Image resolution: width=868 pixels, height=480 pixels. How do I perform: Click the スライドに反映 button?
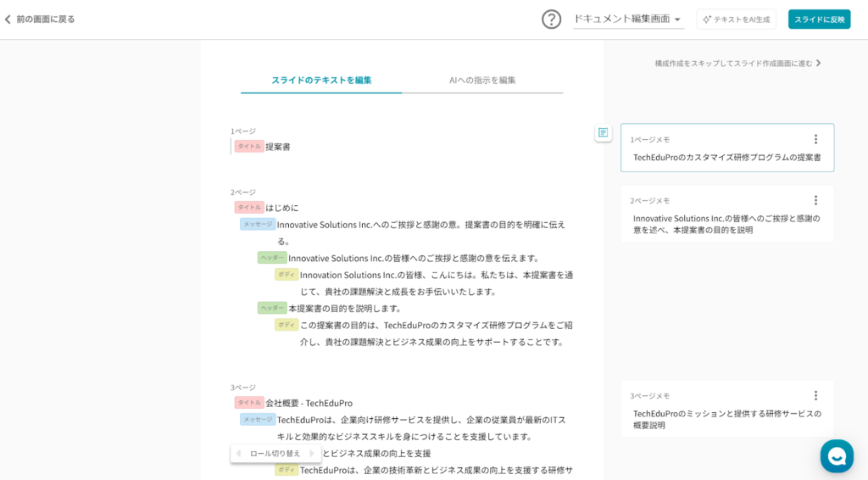(x=819, y=19)
